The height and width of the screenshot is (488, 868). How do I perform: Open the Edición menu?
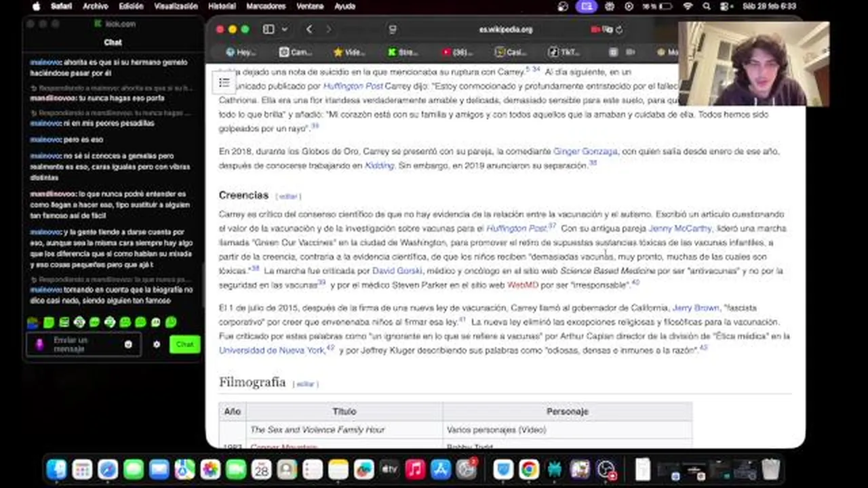click(x=131, y=6)
